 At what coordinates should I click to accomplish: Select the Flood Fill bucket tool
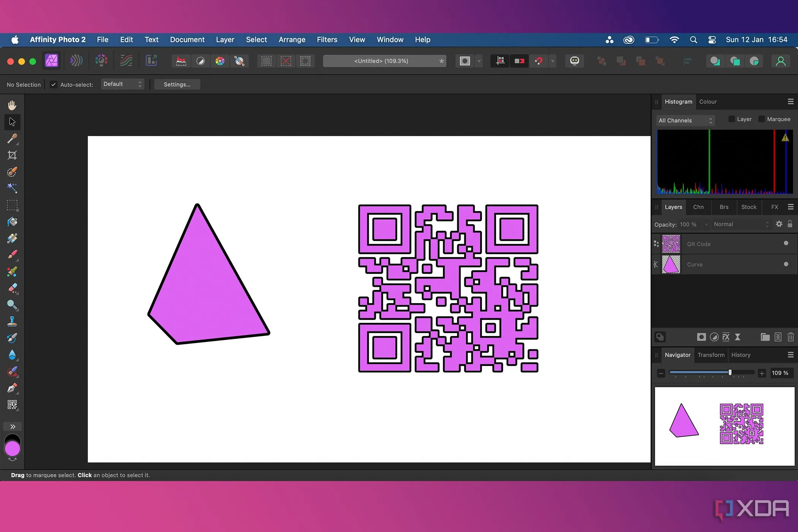[x=12, y=222]
